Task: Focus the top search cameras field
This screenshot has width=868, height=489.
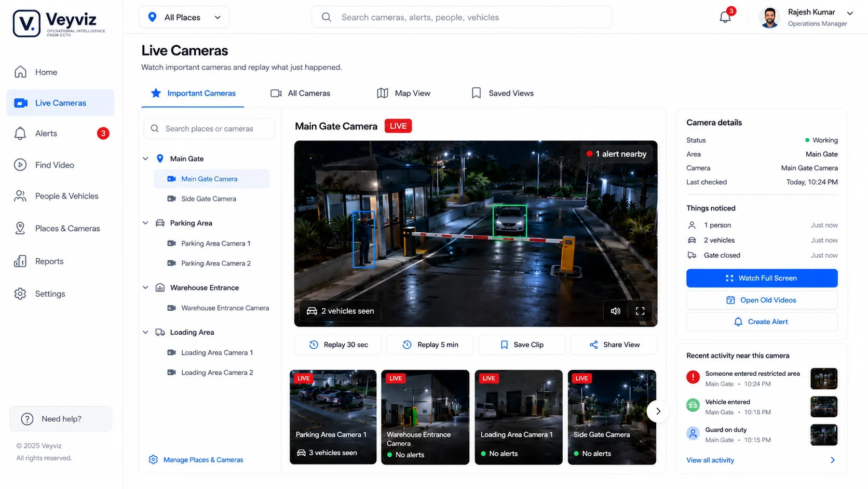Action: [x=462, y=17]
